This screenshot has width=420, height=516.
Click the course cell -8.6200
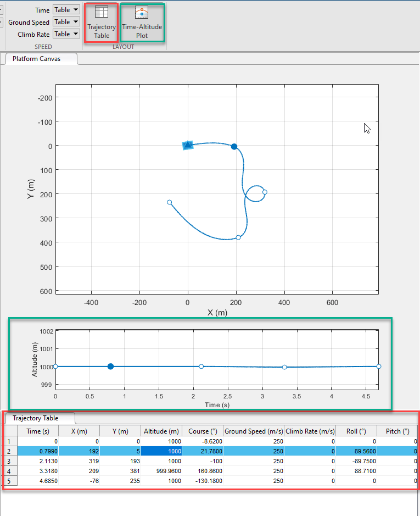tap(203, 441)
